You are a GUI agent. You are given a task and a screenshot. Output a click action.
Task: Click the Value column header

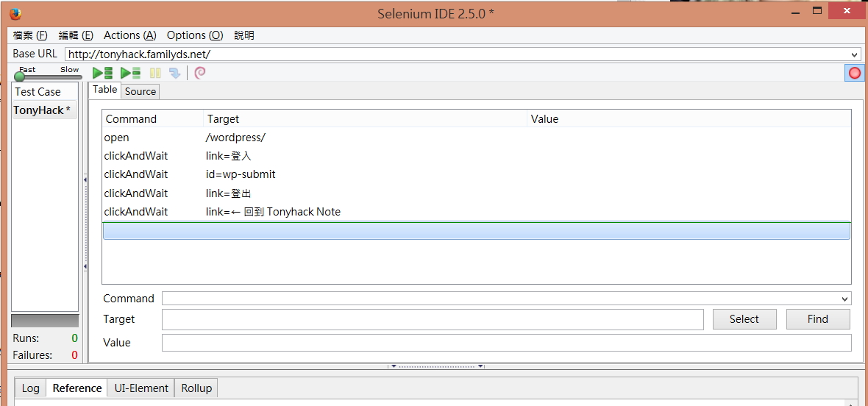click(x=689, y=119)
